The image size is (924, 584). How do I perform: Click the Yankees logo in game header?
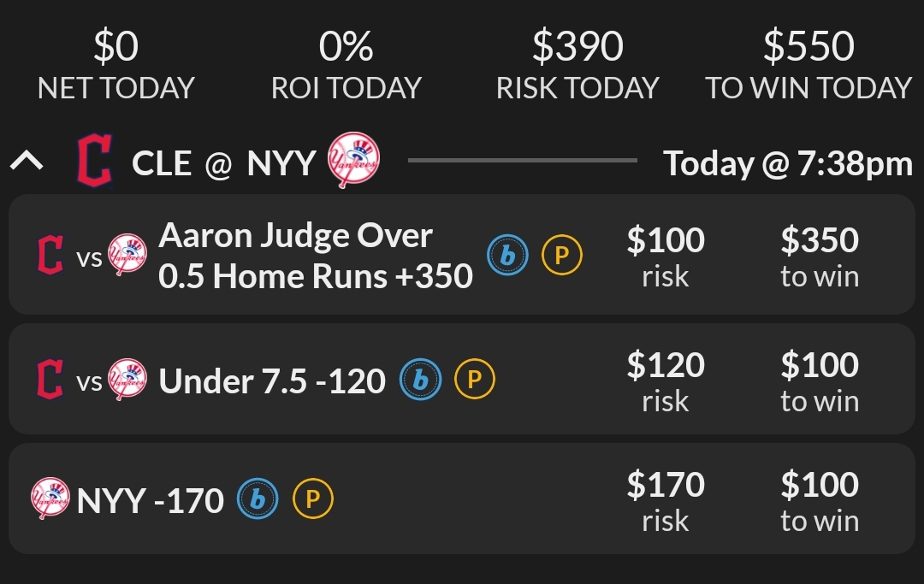coord(353,161)
